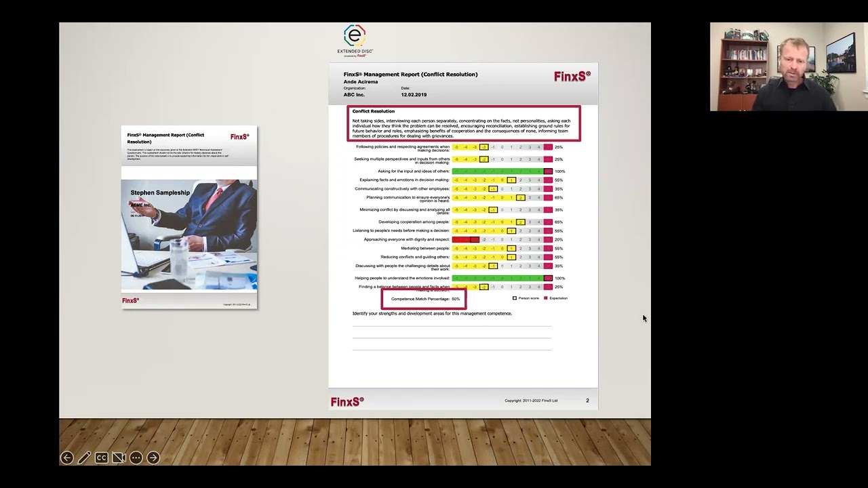The width and height of the screenshot is (868, 488).
Task: Click the green bar for 'Helping people to understand' row
Action: (x=498, y=279)
